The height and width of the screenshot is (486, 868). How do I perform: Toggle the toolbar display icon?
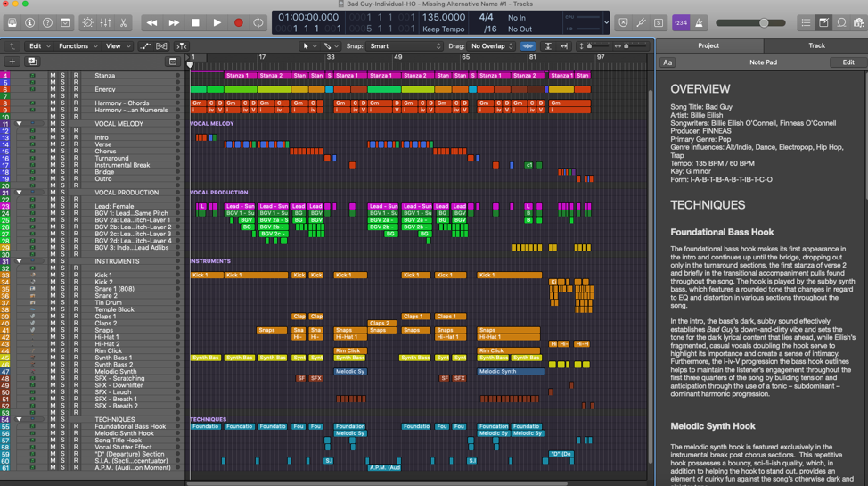point(65,22)
